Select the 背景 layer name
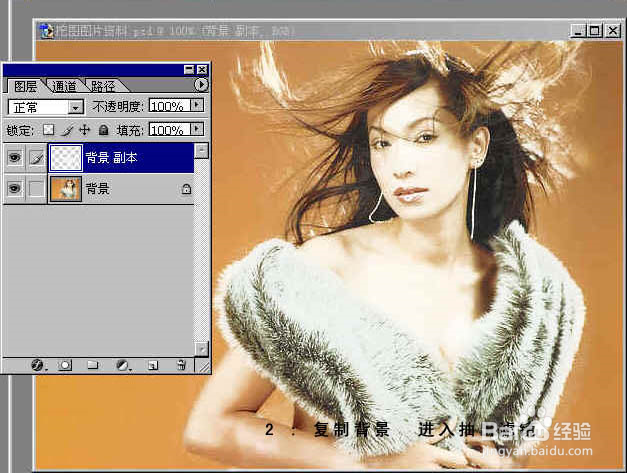The image size is (627, 473). [x=98, y=188]
